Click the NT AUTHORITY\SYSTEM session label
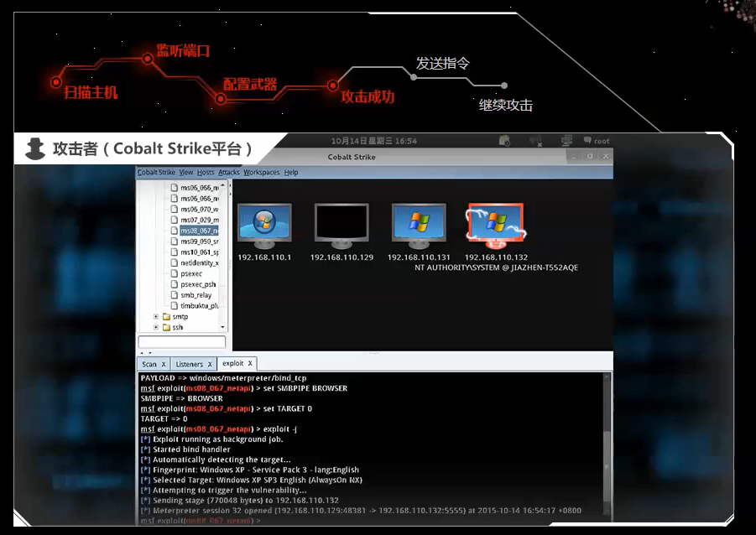Screen dimensions: 756x535 496,267
